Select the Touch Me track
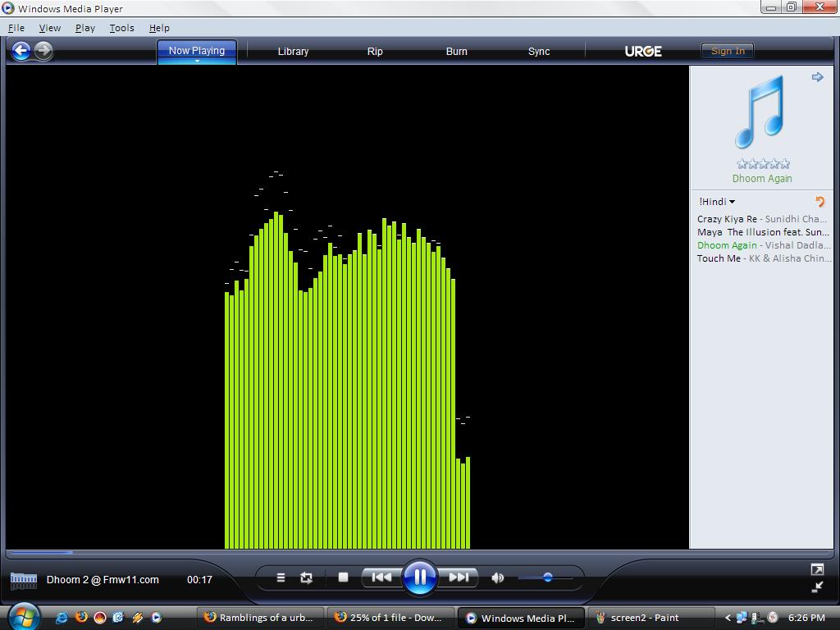The width and height of the screenshot is (840, 630). tap(764, 258)
